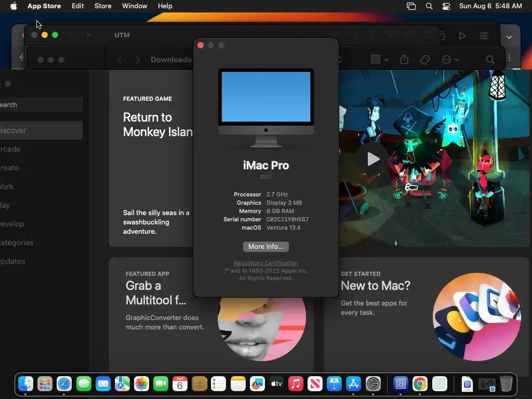Toggle Control Center in menu bar
Screen dimensions: 532x399
[446, 6]
